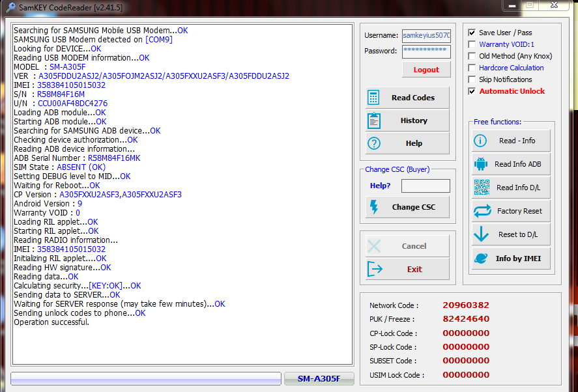Screen dimensions: 578x392
Task: Enable Old Method (Any Knox) checkbox
Action: [472, 56]
